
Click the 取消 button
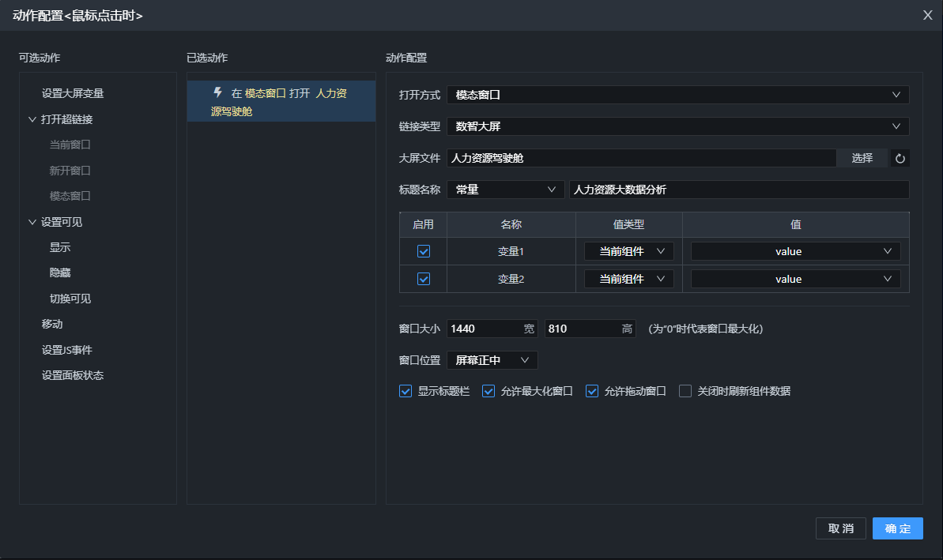click(840, 528)
